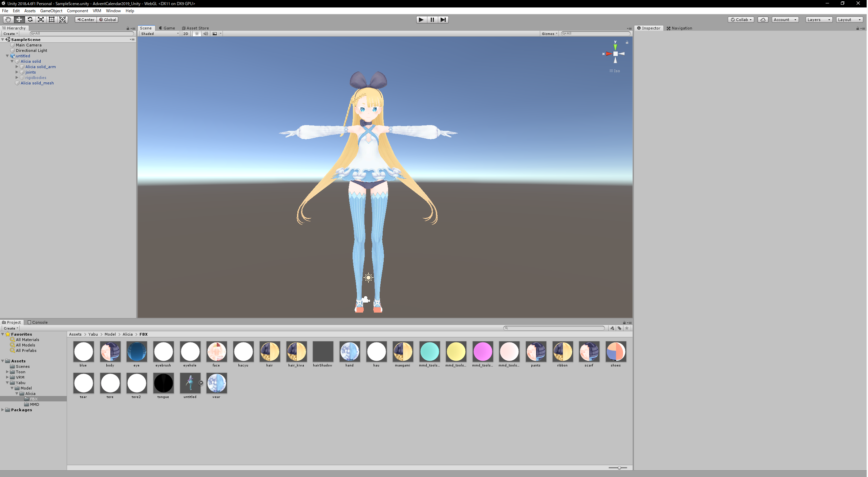The height and width of the screenshot is (477, 868).
Task: Select the MMD folder
Action: pyautogui.click(x=34, y=405)
